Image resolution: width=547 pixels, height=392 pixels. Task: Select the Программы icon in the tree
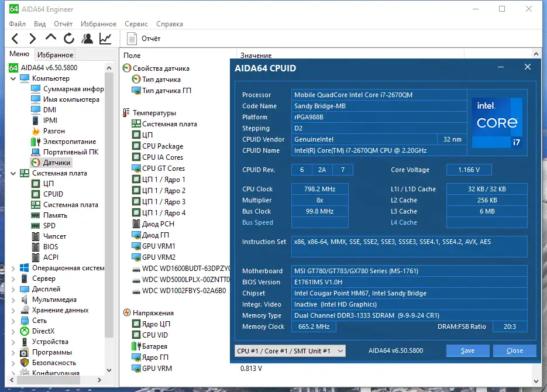tap(25, 352)
